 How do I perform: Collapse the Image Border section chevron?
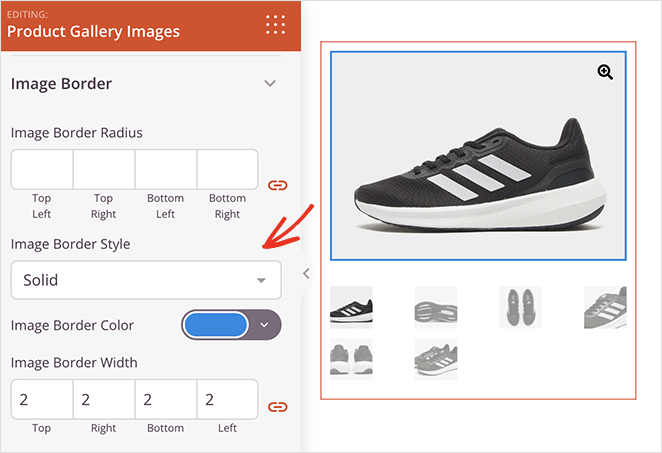click(x=270, y=83)
